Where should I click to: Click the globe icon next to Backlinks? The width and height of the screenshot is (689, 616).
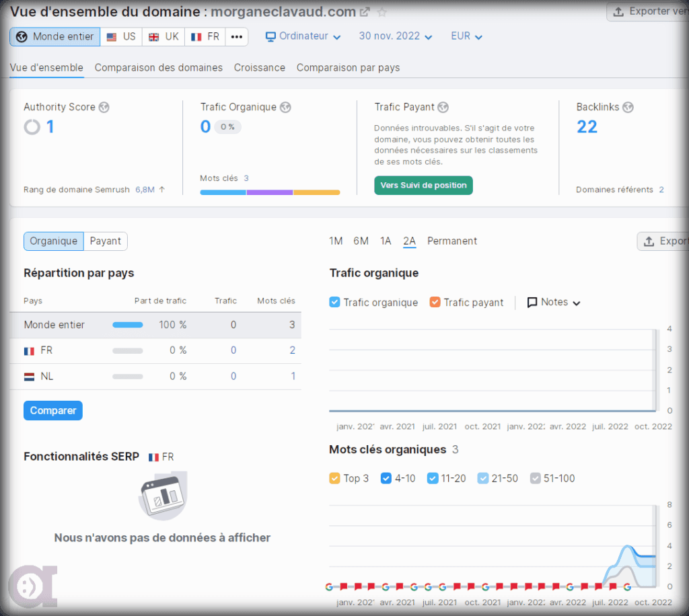[x=628, y=107]
